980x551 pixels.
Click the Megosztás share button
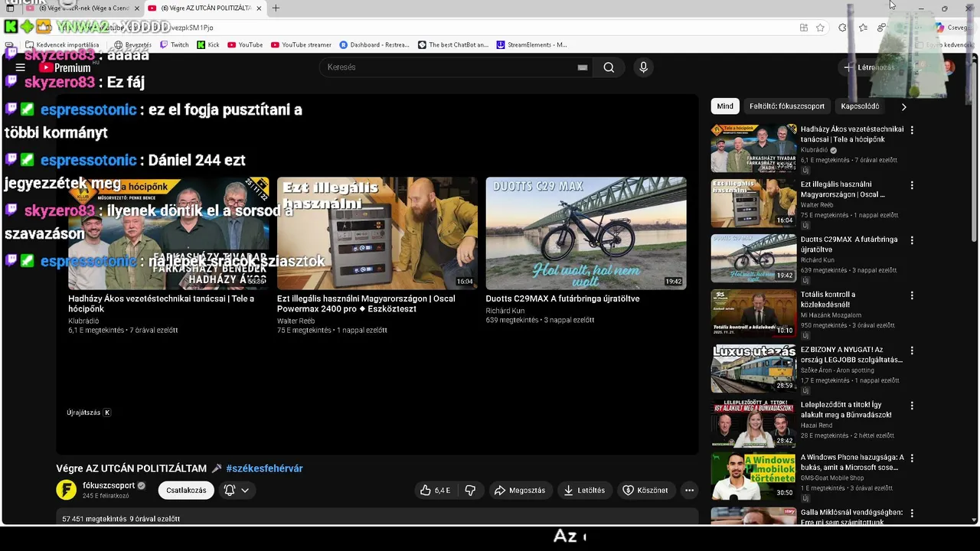point(520,491)
